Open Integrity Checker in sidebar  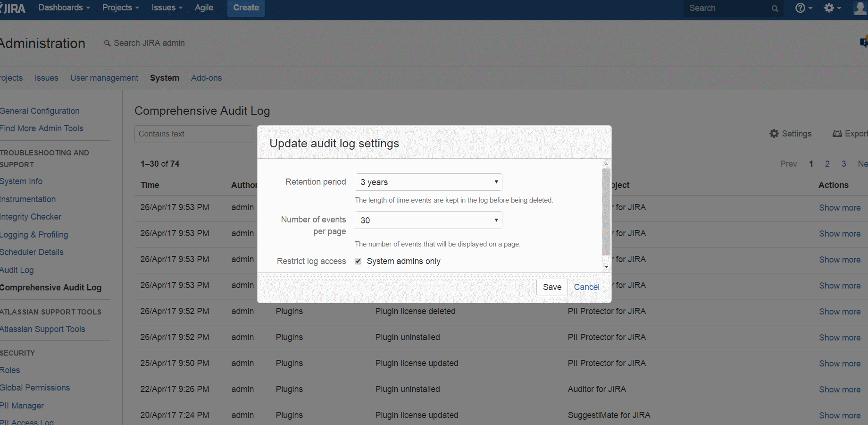point(31,217)
